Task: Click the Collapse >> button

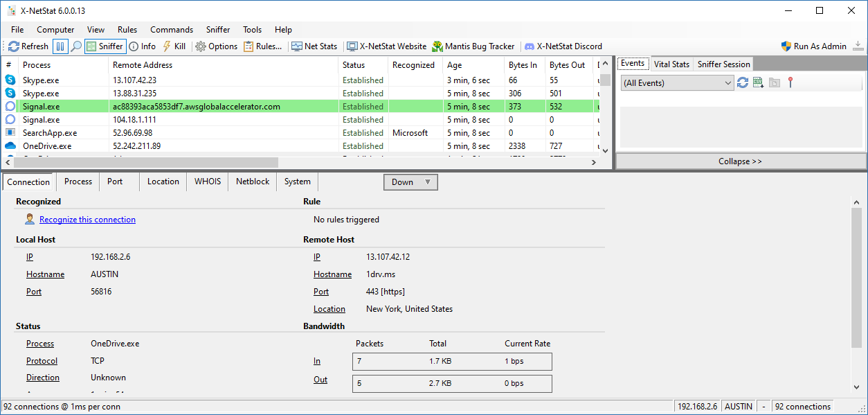Action: tap(741, 161)
